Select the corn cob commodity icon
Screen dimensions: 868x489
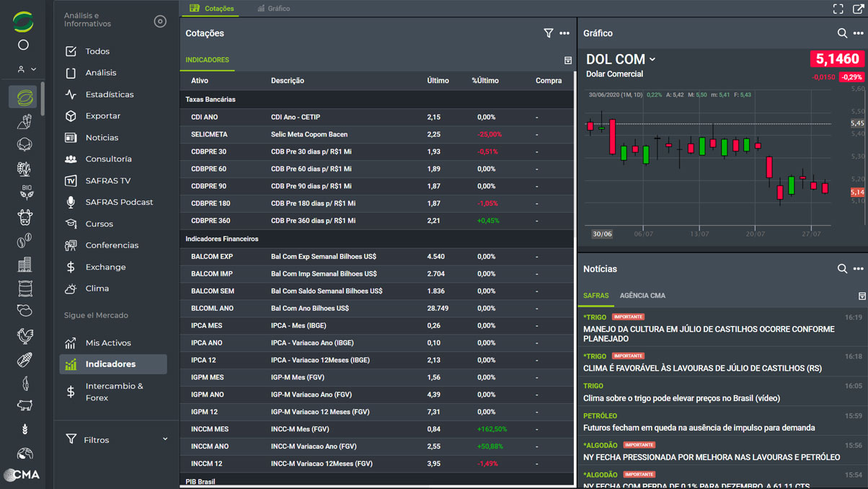pos(25,359)
